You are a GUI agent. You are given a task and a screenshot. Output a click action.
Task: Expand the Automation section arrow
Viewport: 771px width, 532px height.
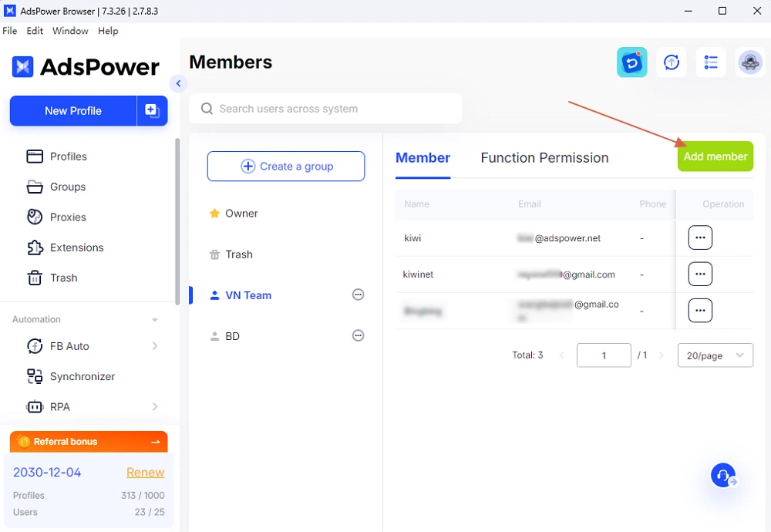(x=155, y=320)
